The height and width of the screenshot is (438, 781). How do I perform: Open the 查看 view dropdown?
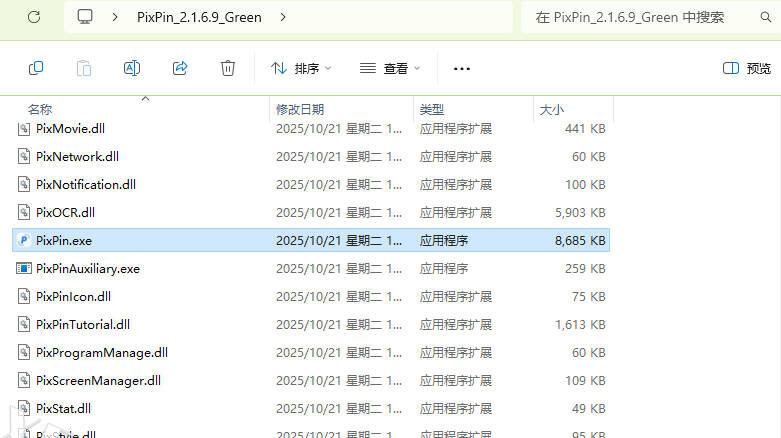tap(390, 68)
